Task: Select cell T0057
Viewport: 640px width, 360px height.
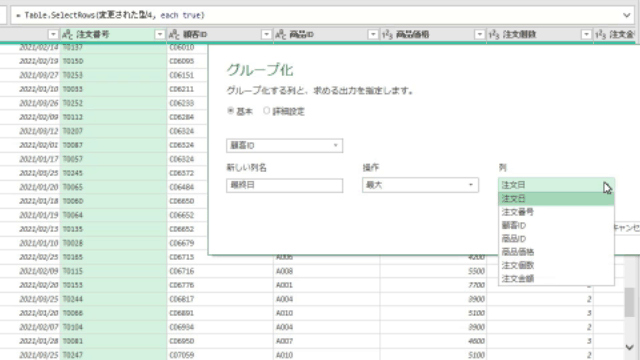Action: [113, 159]
